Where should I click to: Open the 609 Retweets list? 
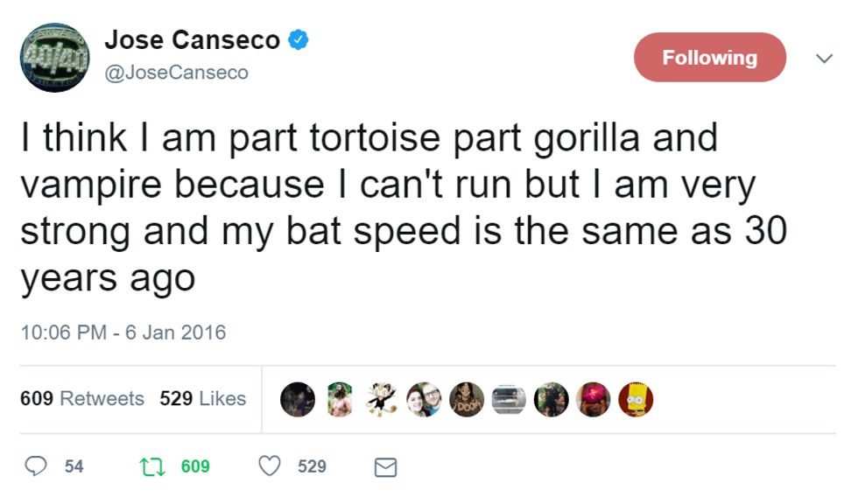point(82,399)
